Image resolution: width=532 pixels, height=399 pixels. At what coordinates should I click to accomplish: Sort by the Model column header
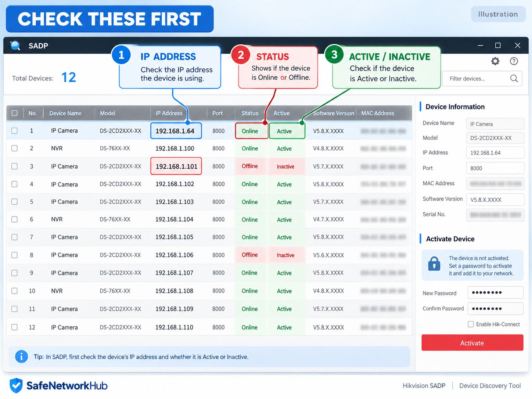(108, 113)
